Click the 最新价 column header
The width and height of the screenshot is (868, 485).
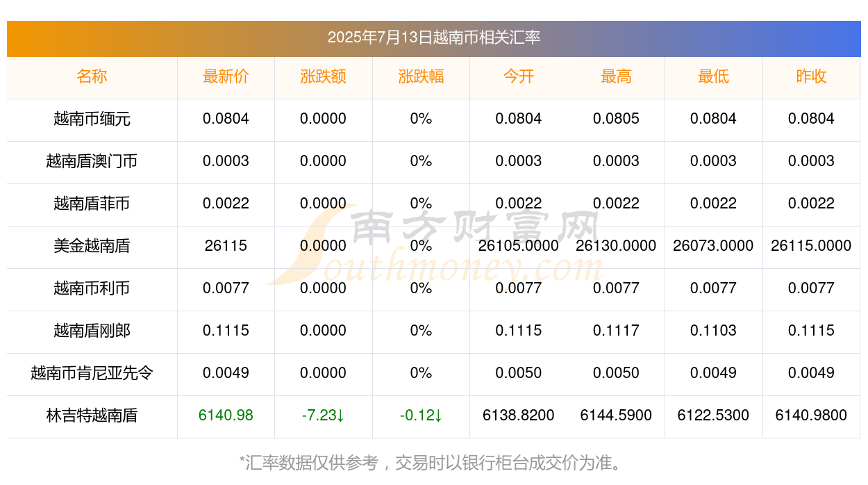click(226, 76)
